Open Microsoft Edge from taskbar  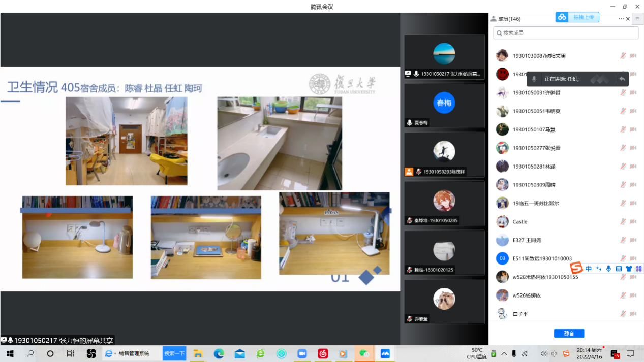(x=219, y=353)
